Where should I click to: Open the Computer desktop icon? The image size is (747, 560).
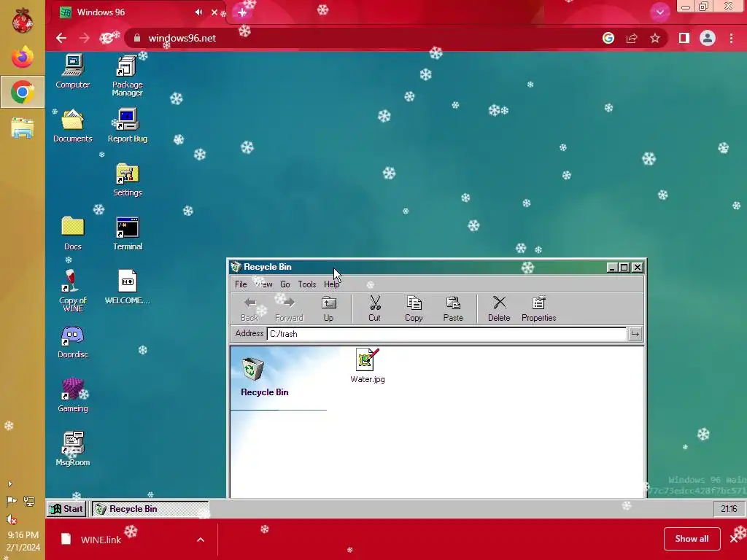pos(72,71)
